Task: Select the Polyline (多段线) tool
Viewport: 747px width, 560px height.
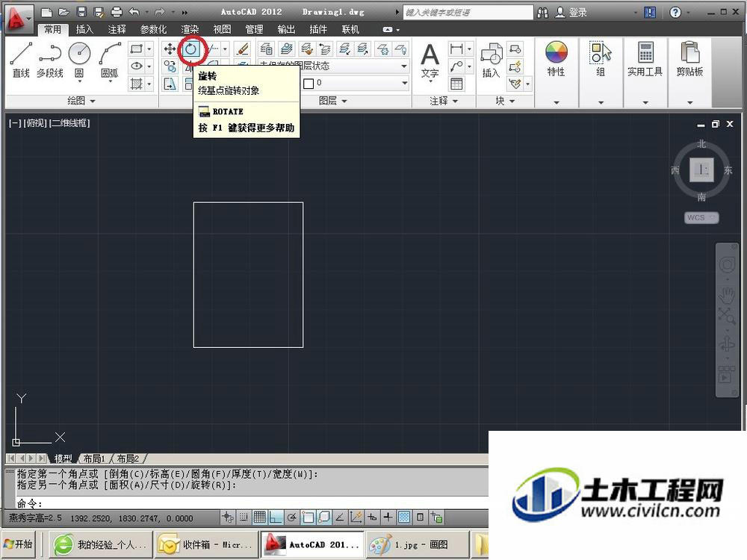Action: (x=49, y=60)
